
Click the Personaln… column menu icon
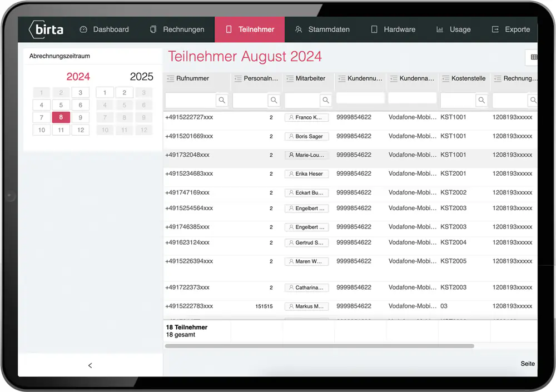click(238, 78)
